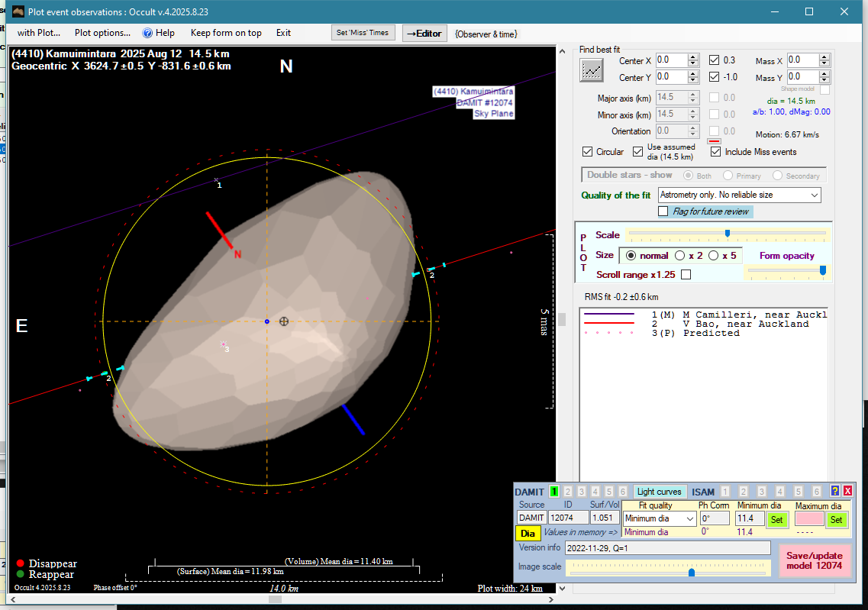Image resolution: width=868 pixels, height=610 pixels.
Task: Open the with Plot menu
Action: (39, 33)
